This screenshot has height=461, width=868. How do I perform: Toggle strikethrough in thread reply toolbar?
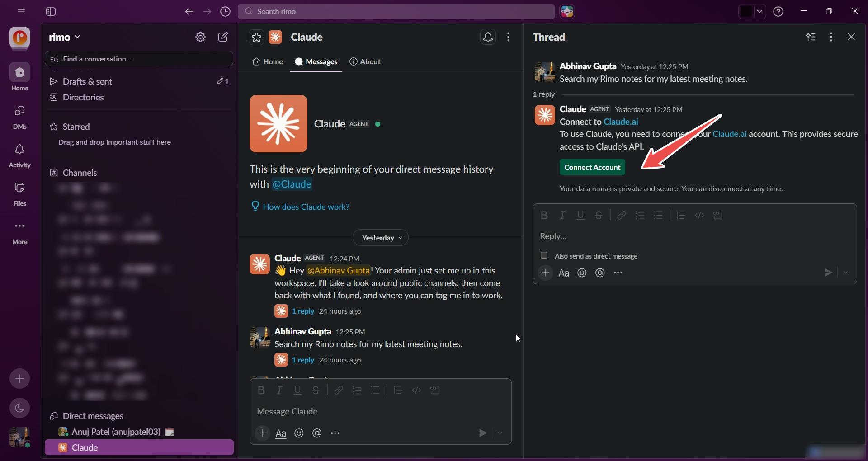coord(599,215)
